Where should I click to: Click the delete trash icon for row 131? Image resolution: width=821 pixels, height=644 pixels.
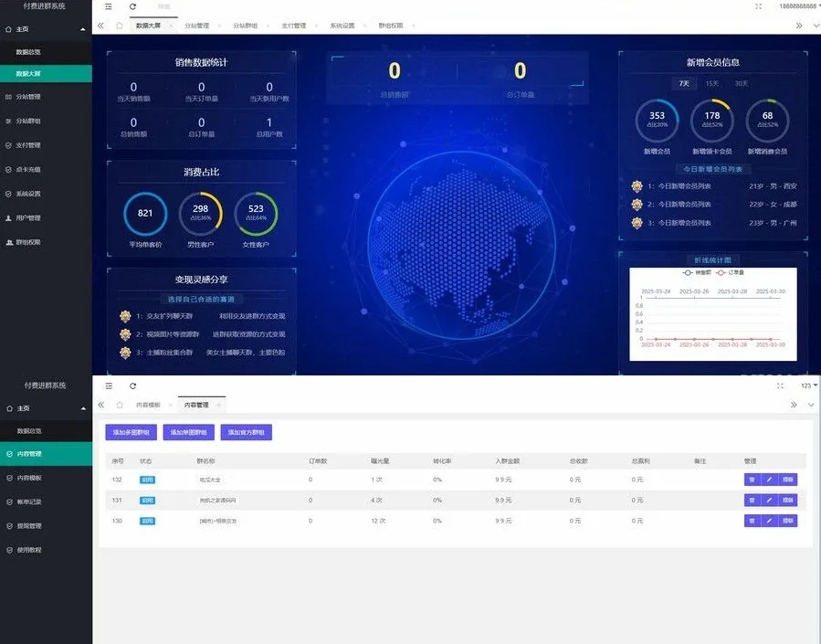point(752,500)
